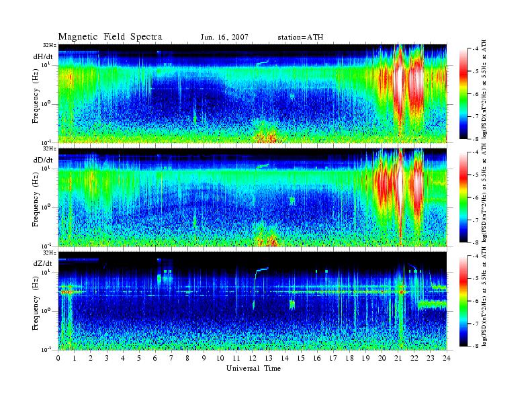Click the green band after 22 UT in dZ/dt
Viewport: 532px width, 411px height.
(433, 304)
